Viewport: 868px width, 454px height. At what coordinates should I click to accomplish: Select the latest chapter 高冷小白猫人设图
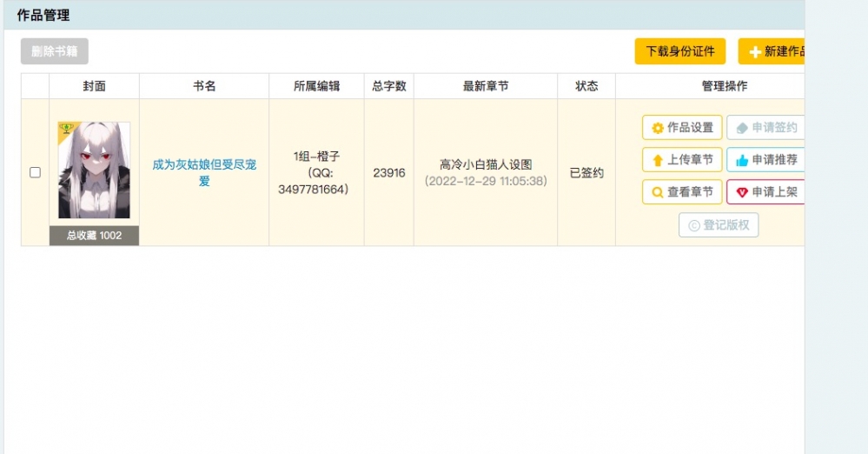point(485,164)
